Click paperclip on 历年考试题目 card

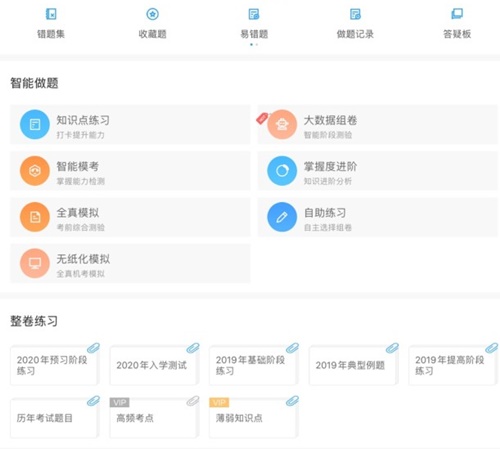click(x=93, y=401)
